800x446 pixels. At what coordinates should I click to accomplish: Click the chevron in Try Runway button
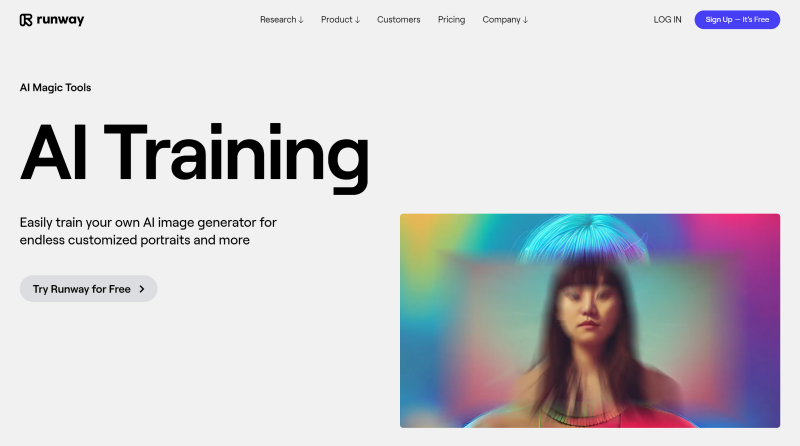tap(142, 289)
